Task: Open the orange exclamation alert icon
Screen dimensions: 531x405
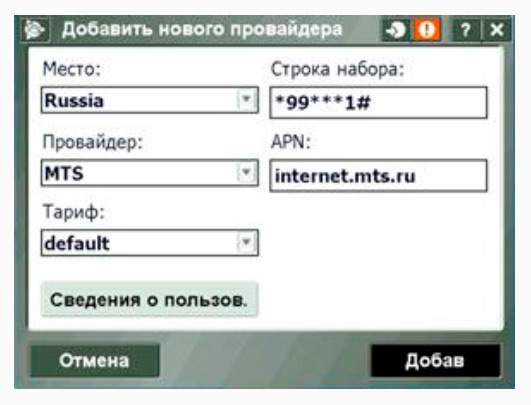Action: coord(427,30)
